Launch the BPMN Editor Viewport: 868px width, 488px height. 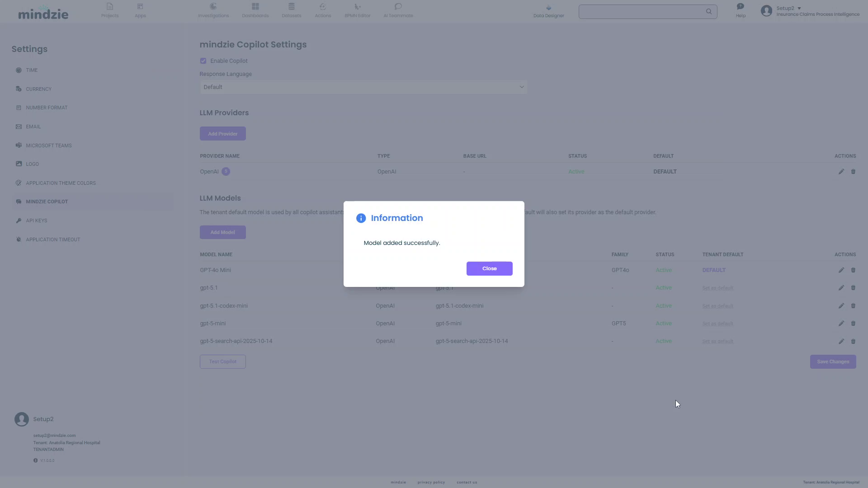point(357,10)
